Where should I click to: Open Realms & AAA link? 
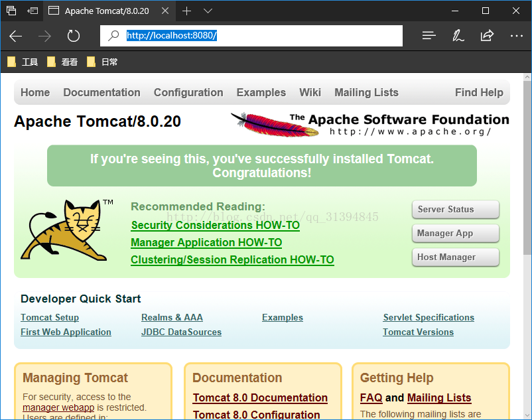pos(172,318)
